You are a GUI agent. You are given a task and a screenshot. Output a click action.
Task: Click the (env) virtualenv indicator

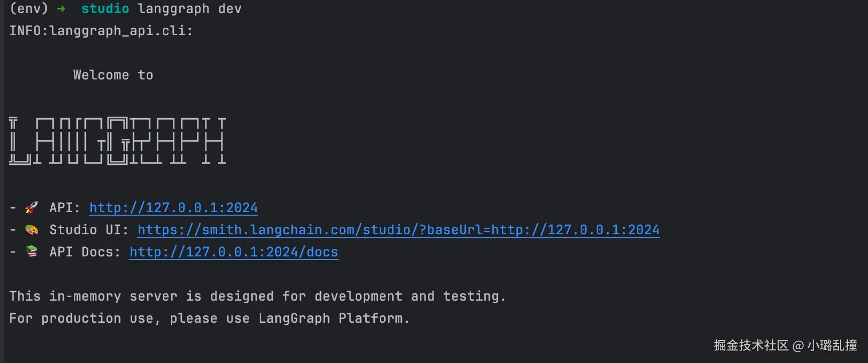pyautogui.click(x=29, y=9)
